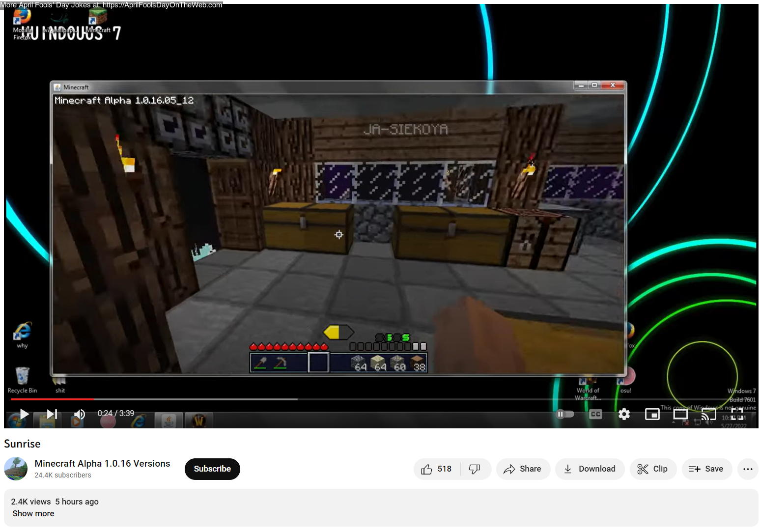Viewport: 760px width, 532px height.
Task: Switch to theater mode
Action: click(680, 414)
